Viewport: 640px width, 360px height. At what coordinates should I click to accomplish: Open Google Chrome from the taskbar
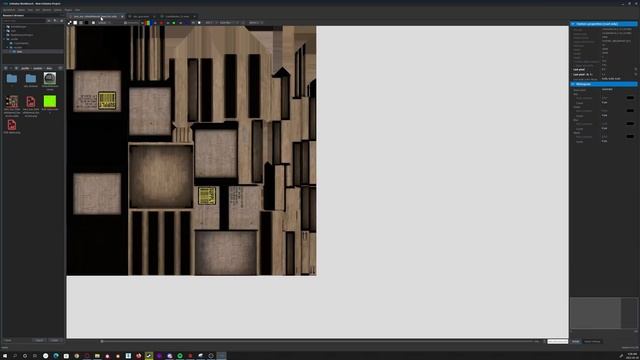[76, 356]
